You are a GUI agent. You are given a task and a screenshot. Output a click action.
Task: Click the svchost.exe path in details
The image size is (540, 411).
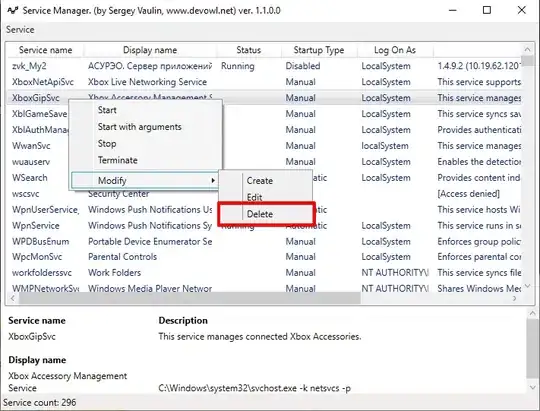pyautogui.click(x=255, y=388)
